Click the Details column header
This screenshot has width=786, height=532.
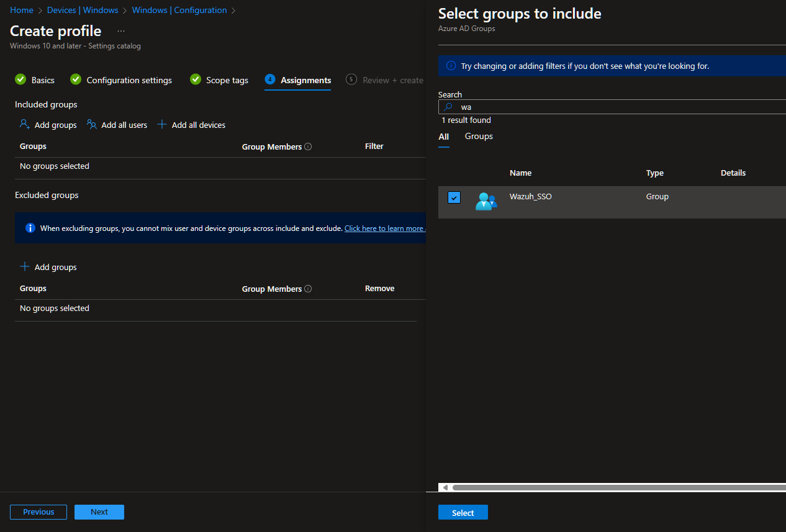tap(733, 173)
